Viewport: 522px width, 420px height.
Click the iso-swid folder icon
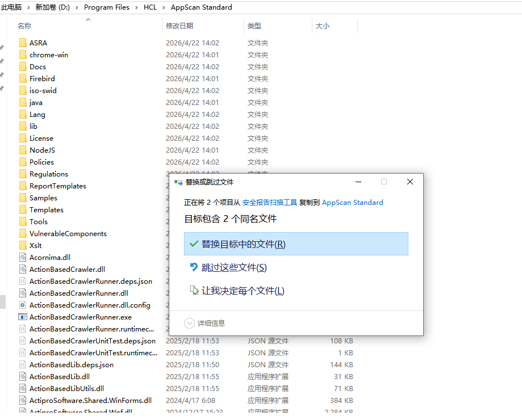pyautogui.click(x=23, y=90)
